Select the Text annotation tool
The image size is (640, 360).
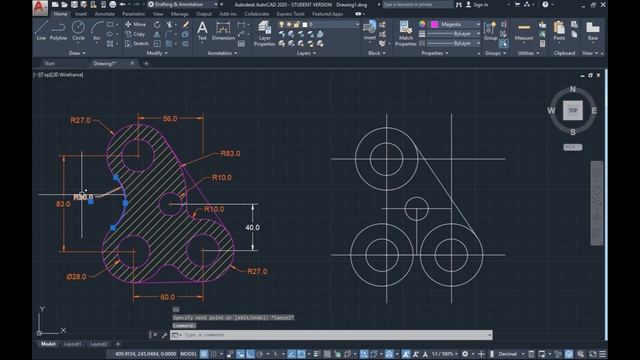(202, 31)
